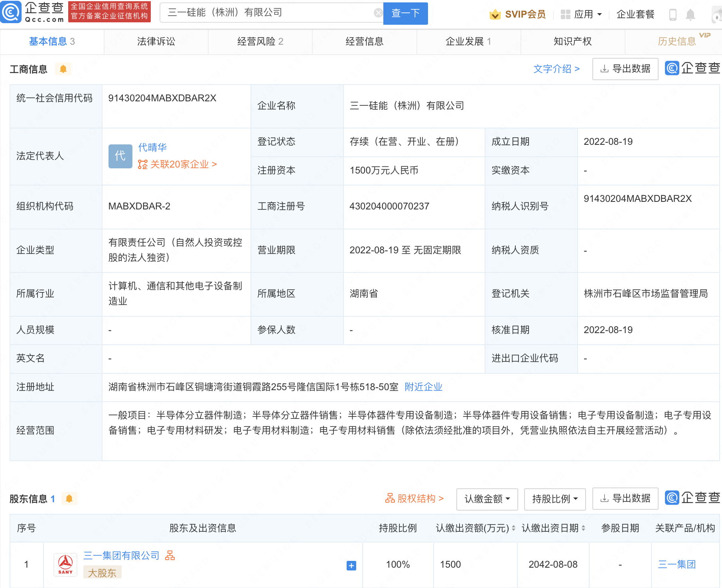Switch to the 企业发展 tab
This screenshot has width=722, height=588.
click(x=468, y=41)
